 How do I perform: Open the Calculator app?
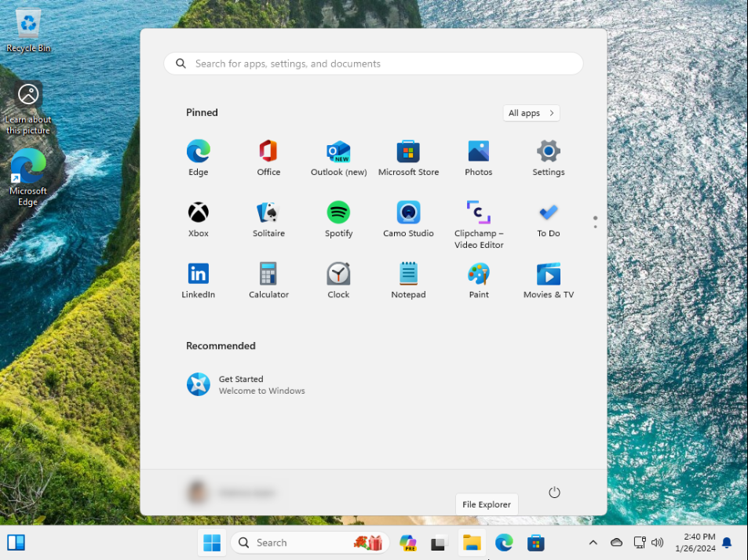268,281
